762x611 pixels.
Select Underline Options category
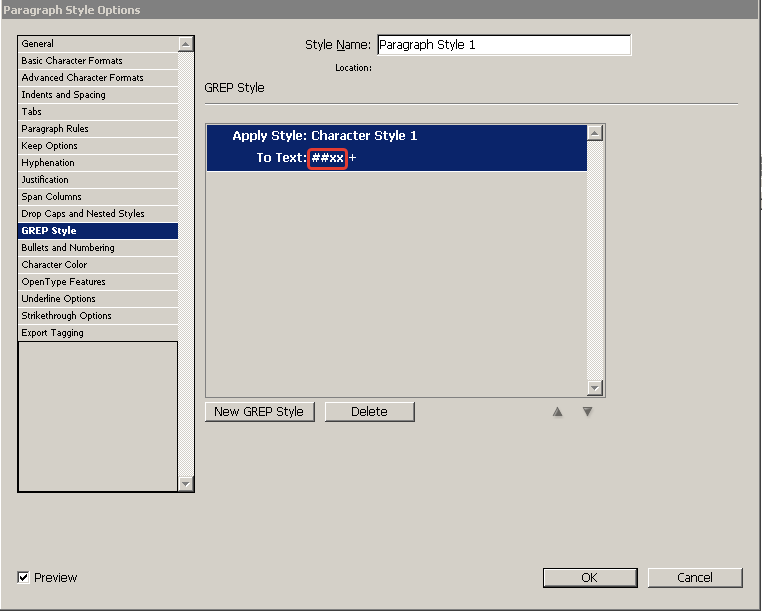[x=98, y=299]
